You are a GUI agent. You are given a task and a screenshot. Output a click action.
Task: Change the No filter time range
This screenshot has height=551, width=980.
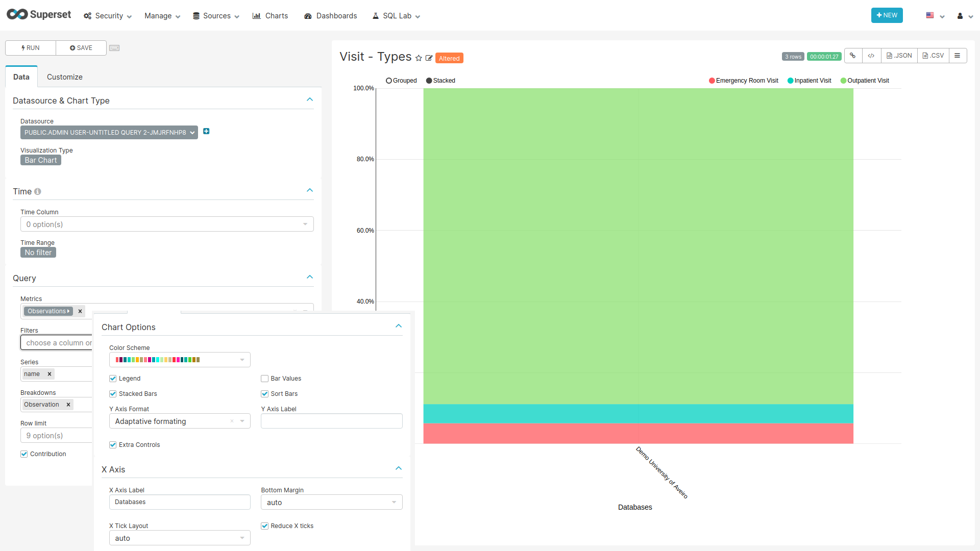coord(38,253)
